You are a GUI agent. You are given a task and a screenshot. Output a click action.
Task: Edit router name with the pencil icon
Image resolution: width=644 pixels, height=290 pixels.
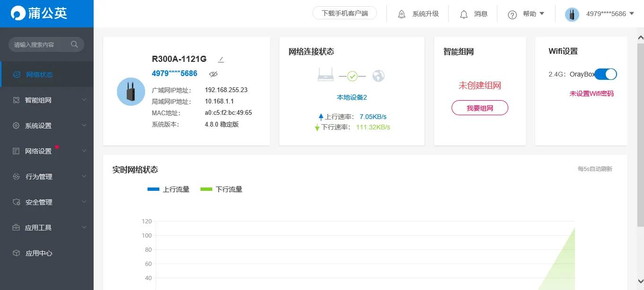(220, 59)
